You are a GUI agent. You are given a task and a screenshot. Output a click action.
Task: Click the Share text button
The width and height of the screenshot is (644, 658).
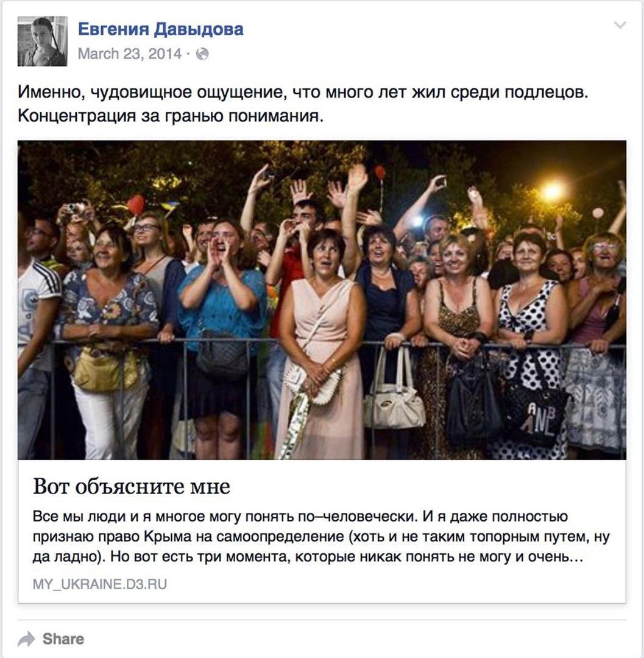[x=63, y=639]
